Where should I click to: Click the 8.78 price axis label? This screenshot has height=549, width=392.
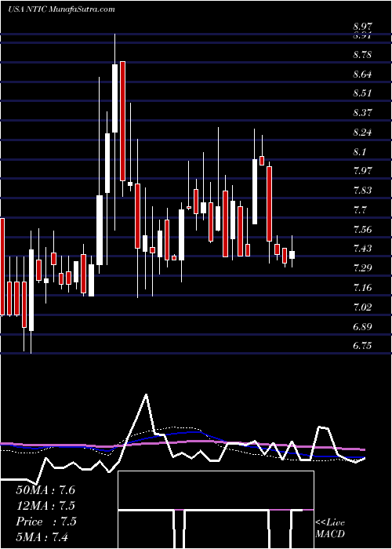[x=362, y=55]
